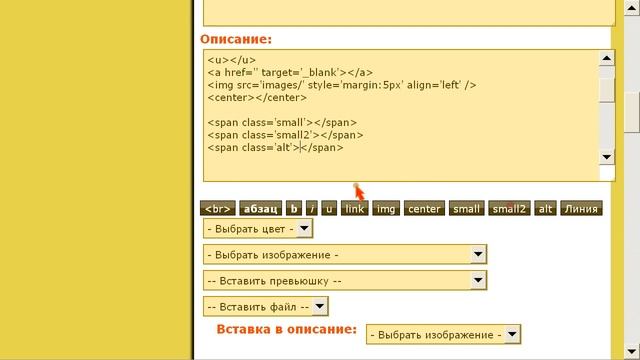Viewport: 640px width, 360px height.
Task: Open the Вставить файл dropdown
Action: point(266,306)
